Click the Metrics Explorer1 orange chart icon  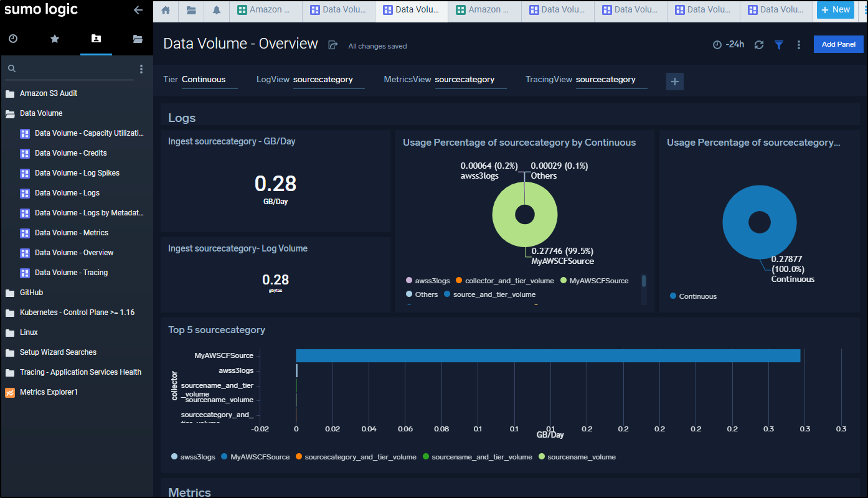(x=10, y=392)
